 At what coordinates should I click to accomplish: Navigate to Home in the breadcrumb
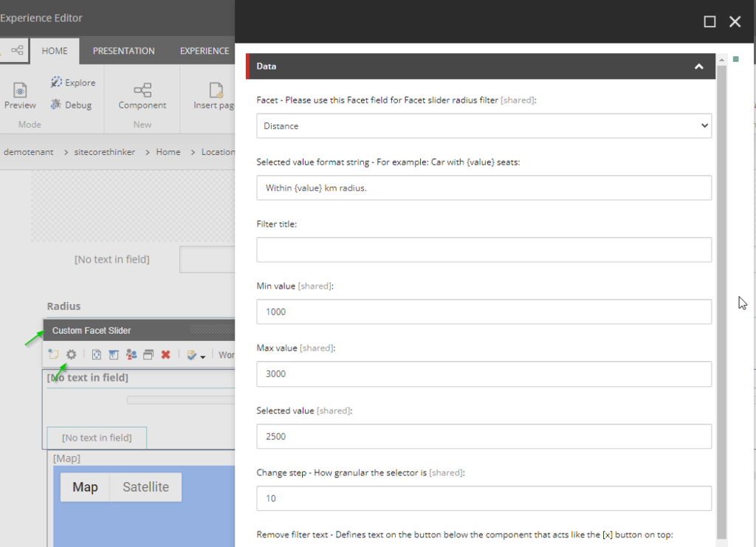pyautogui.click(x=168, y=151)
